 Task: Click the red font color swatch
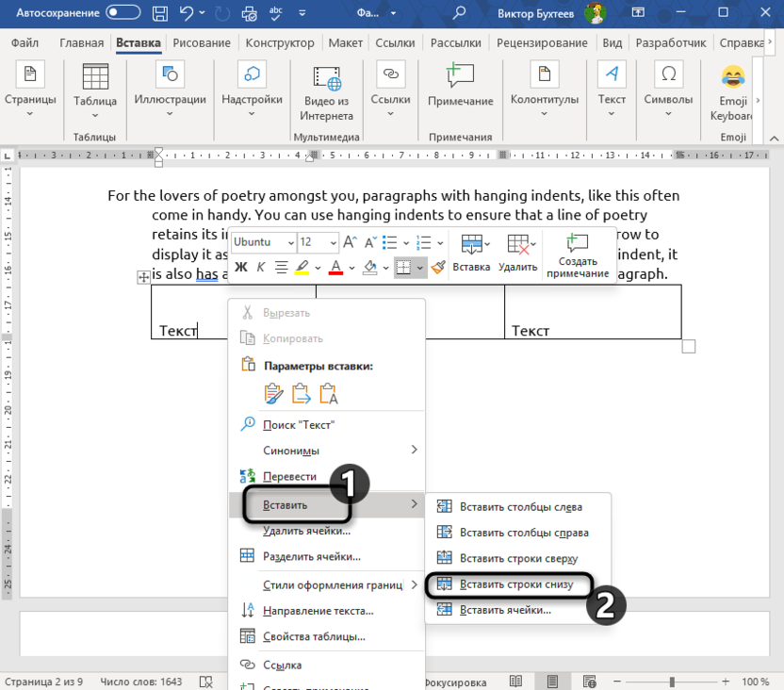(335, 268)
